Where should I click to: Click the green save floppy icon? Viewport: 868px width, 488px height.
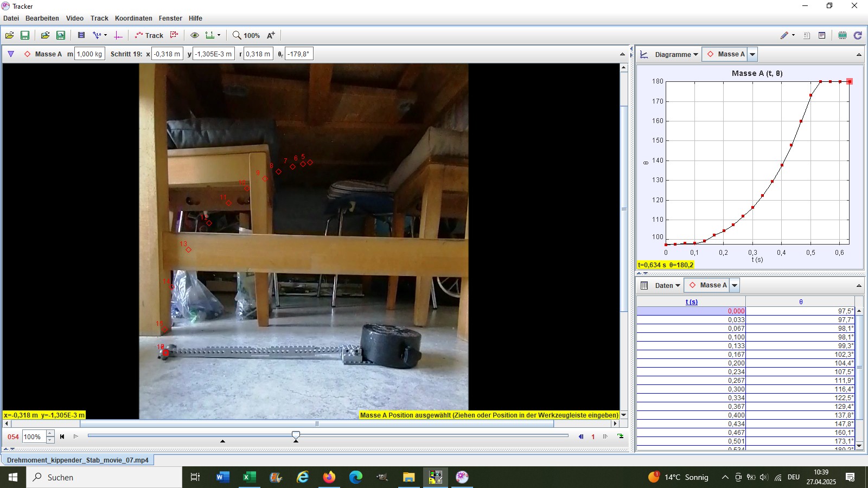pos(25,35)
